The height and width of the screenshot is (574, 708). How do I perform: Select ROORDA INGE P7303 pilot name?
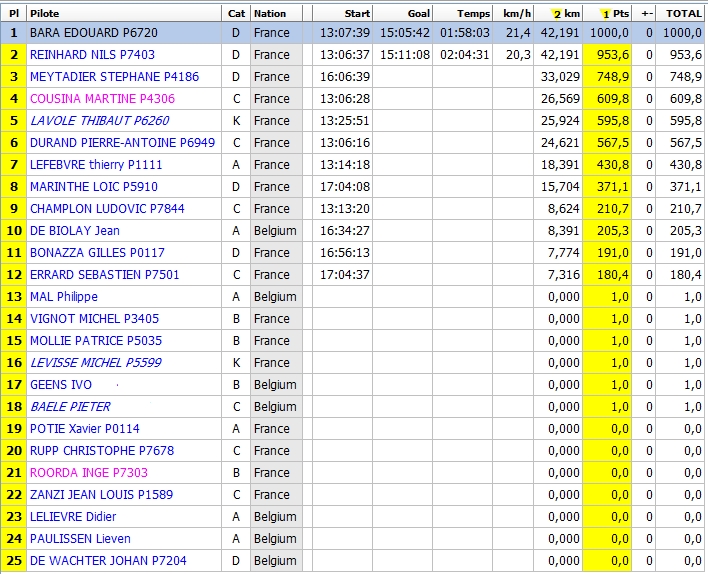[x=88, y=472]
